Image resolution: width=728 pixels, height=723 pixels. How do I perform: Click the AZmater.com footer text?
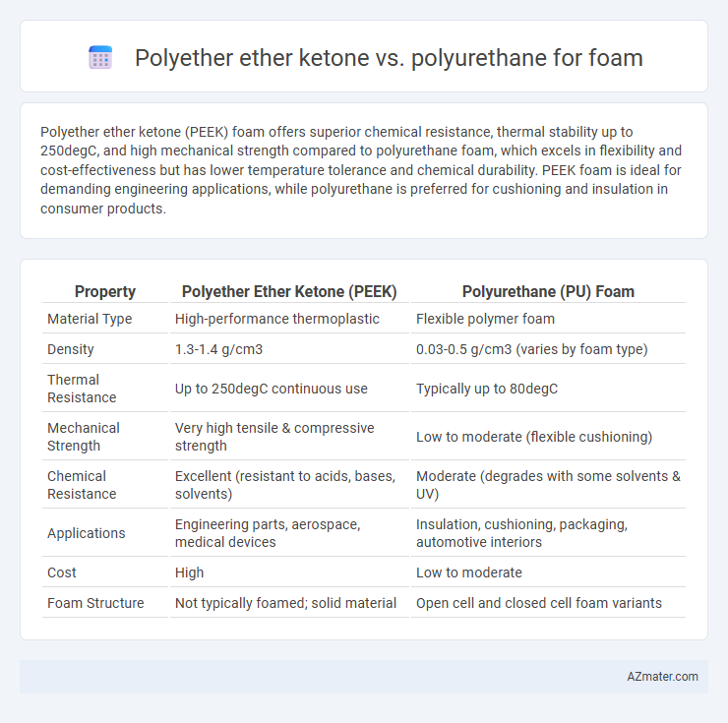(x=662, y=677)
